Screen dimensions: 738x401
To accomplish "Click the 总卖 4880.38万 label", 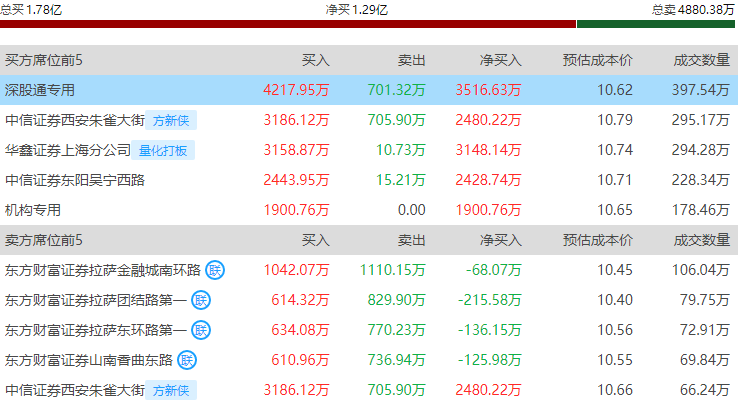I will click(693, 9).
